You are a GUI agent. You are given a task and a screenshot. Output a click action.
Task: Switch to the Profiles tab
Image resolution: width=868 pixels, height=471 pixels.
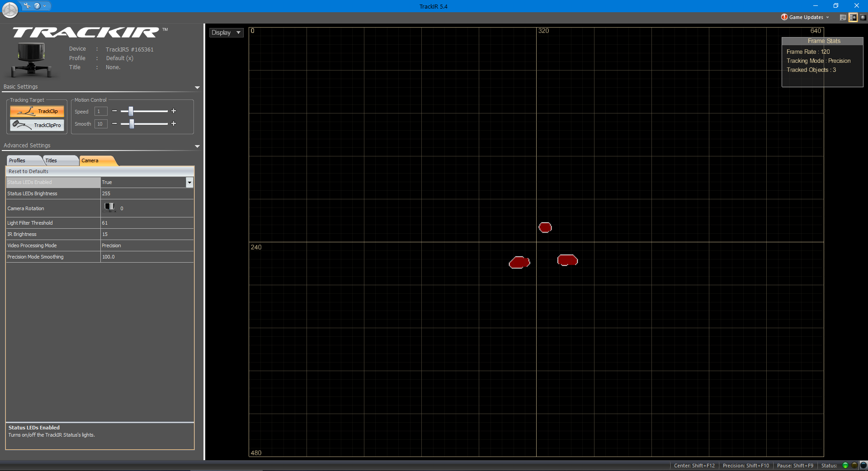[24, 160]
